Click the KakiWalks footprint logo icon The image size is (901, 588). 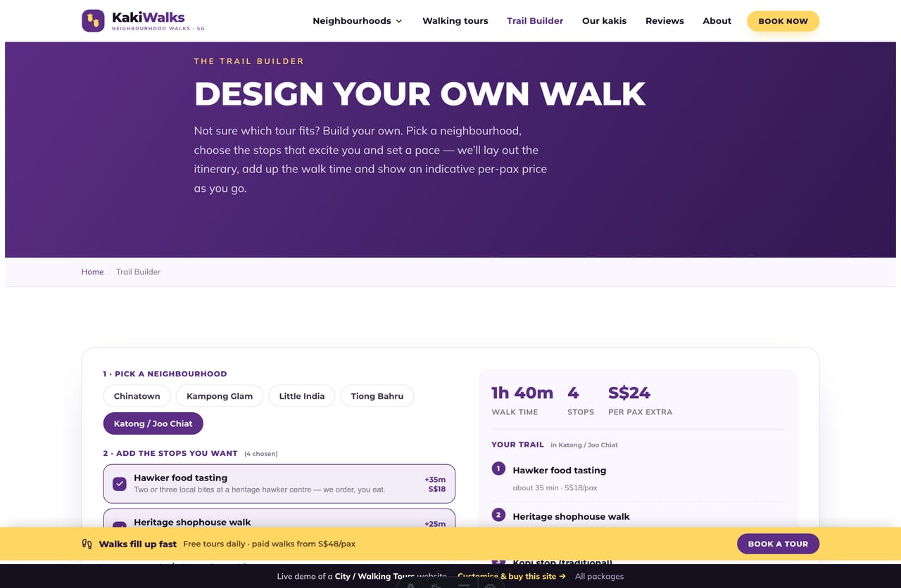click(x=93, y=21)
